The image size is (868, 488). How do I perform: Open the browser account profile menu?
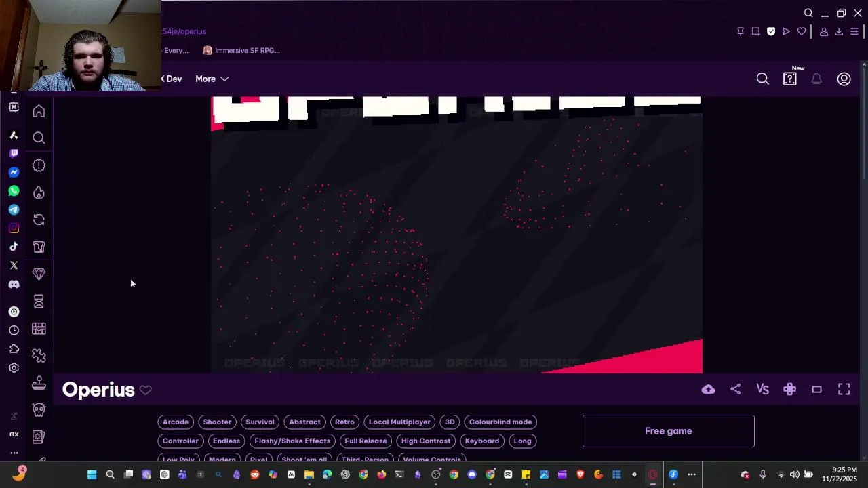point(823,31)
